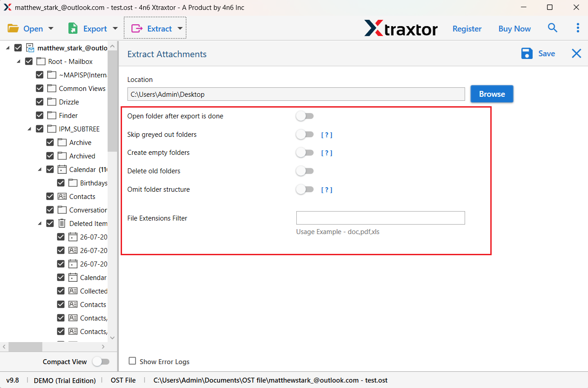This screenshot has height=388, width=588.
Task: Check the Show Error Logs checkbox
Action: 132,361
